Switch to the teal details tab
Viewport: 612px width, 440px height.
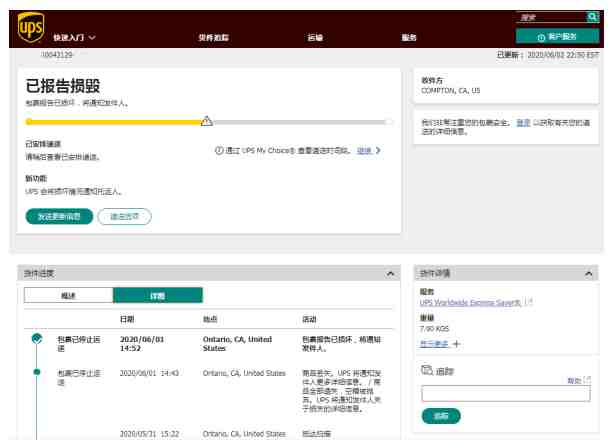click(x=158, y=296)
